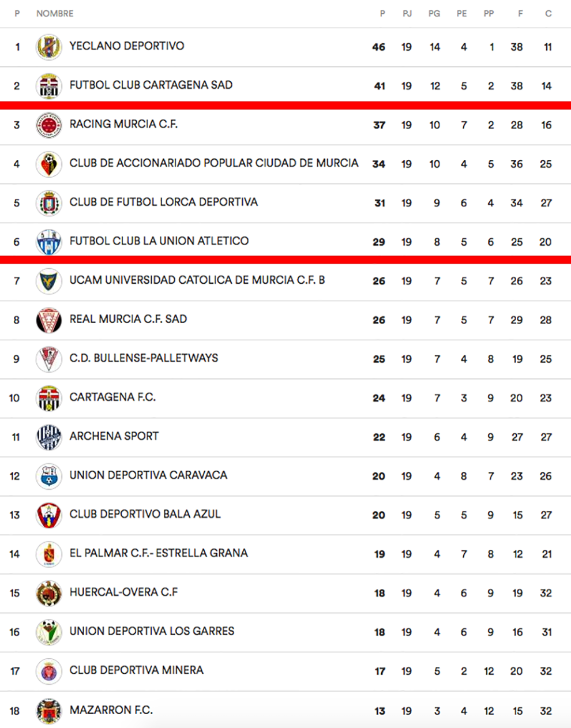571x728 pixels.
Task: Click the PG column header
Action: coord(434,13)
